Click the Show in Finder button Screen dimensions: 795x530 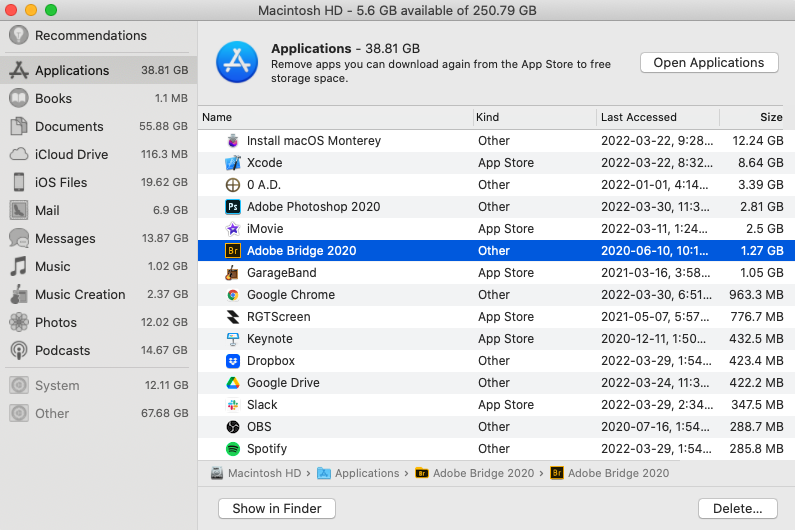coord(276,508)
